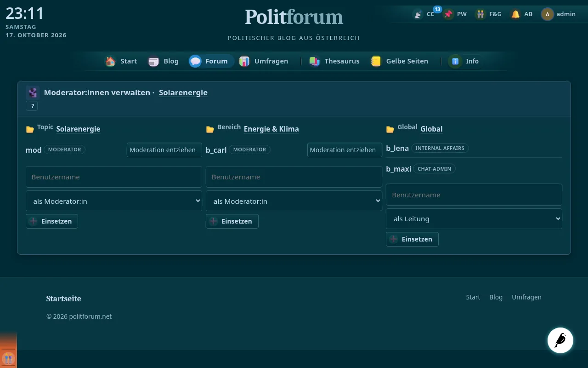Focus Benutzername field in Global column
The image size is (588, 368).
(474, 195)
